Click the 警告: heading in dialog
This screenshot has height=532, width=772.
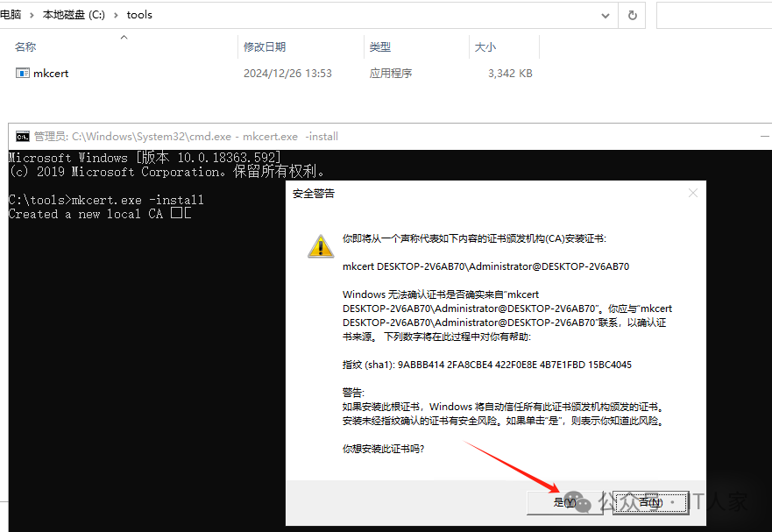coord(353,393)
